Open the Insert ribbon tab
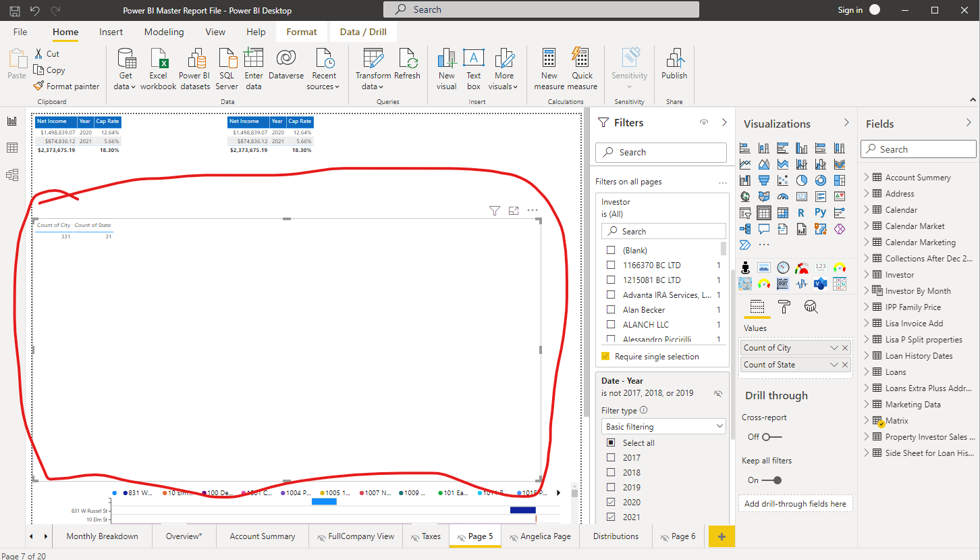This screenshot has width=980, height=560. point(111,32)
